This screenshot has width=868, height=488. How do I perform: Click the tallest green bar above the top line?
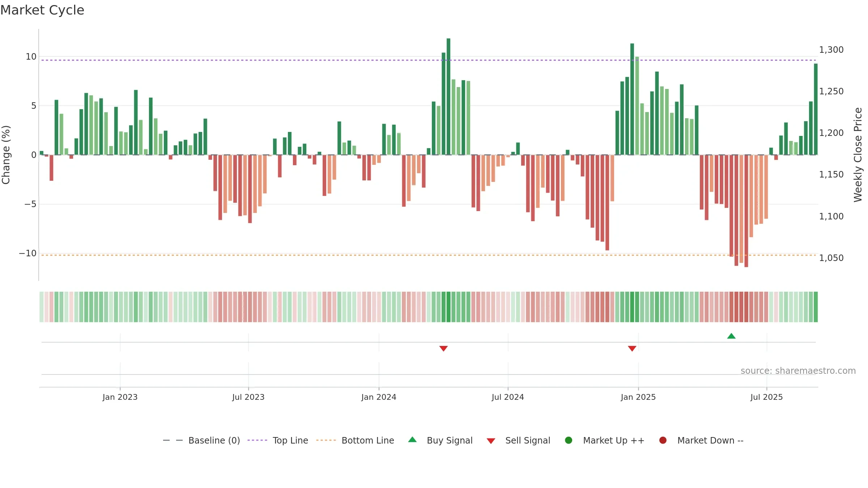pos(448,97)
